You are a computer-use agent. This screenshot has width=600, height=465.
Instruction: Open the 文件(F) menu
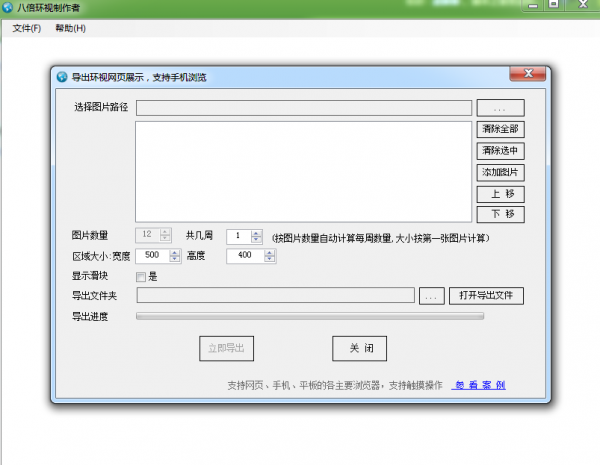(x=26, y=28)
